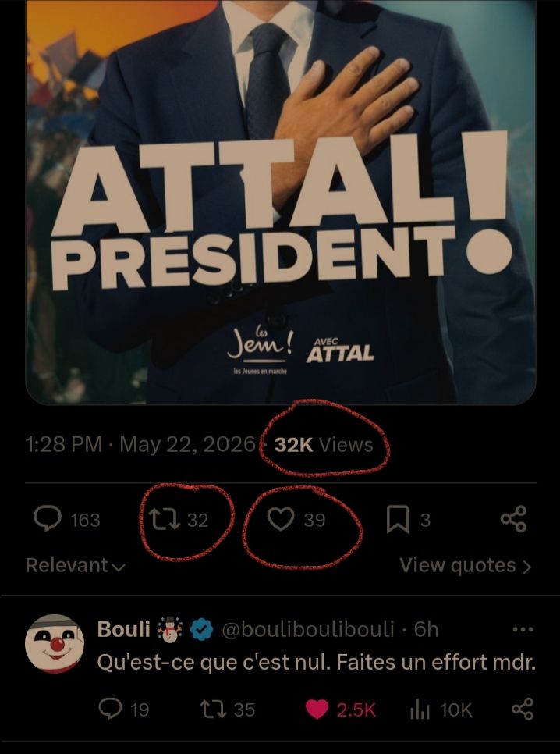Unlike Bouli's reply with 2.5K likes
Image resolution: width=560 pixels, height=754 pixels.
317,710
